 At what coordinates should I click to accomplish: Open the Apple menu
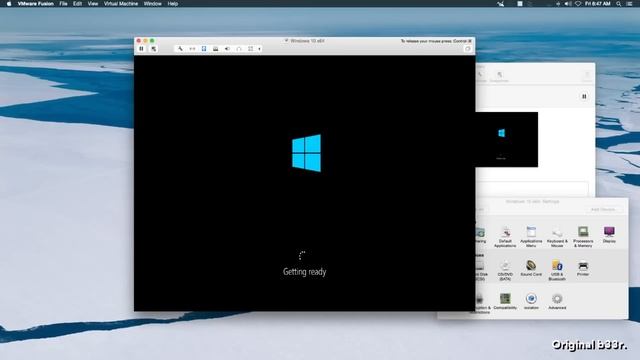click(9, 4)
